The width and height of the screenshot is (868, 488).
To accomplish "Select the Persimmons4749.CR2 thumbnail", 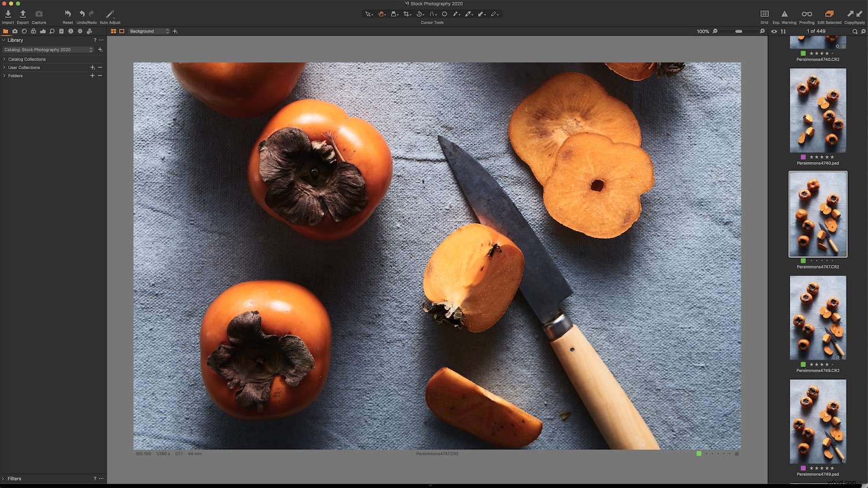I will pos(818,318).
